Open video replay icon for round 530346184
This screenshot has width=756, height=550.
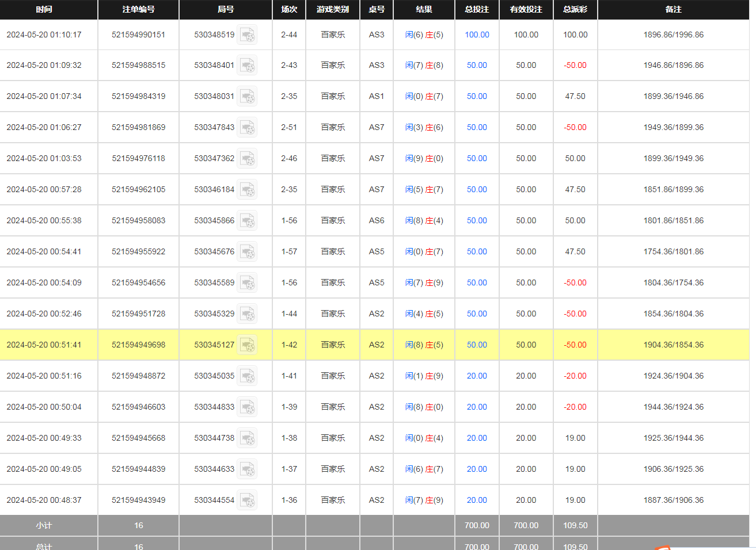tap(248, 190)
